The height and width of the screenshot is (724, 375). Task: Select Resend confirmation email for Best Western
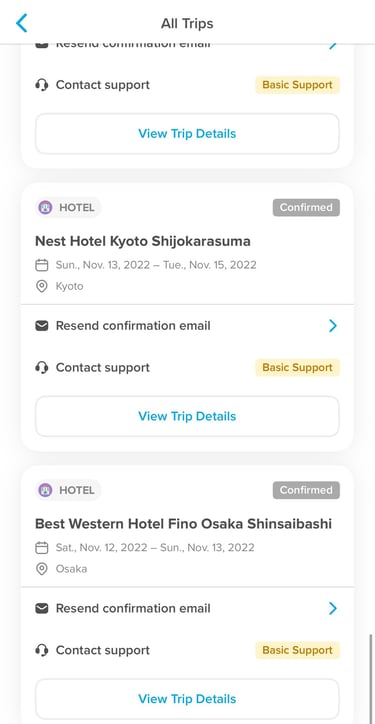click(133, 609)
